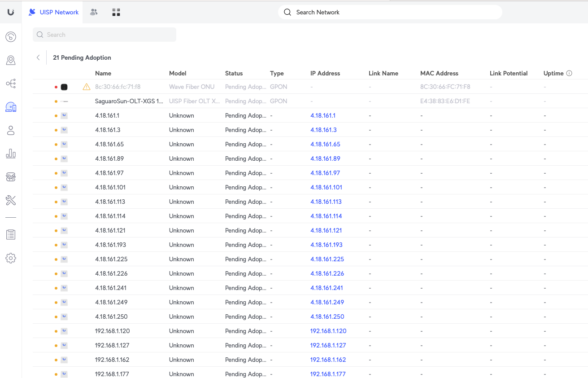Open the Tools wrench icon in sidebar
This screenshot has width=588, height=378.
[11, 200]
